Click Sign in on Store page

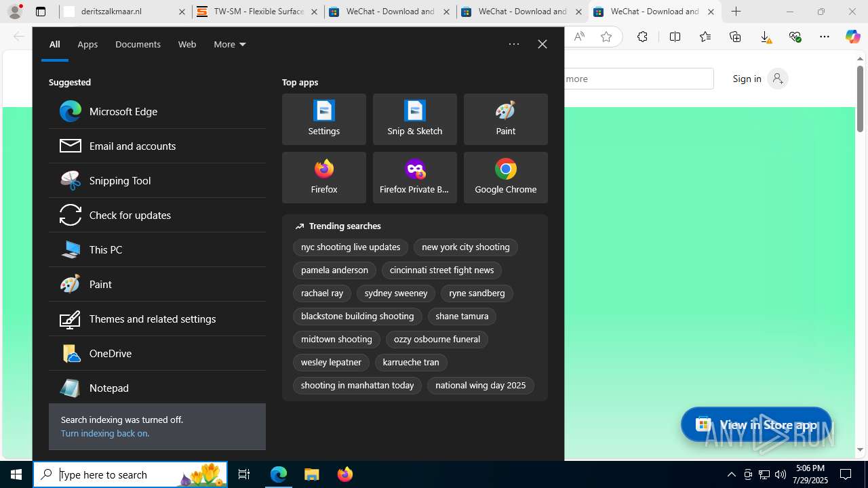pos(760,79)
